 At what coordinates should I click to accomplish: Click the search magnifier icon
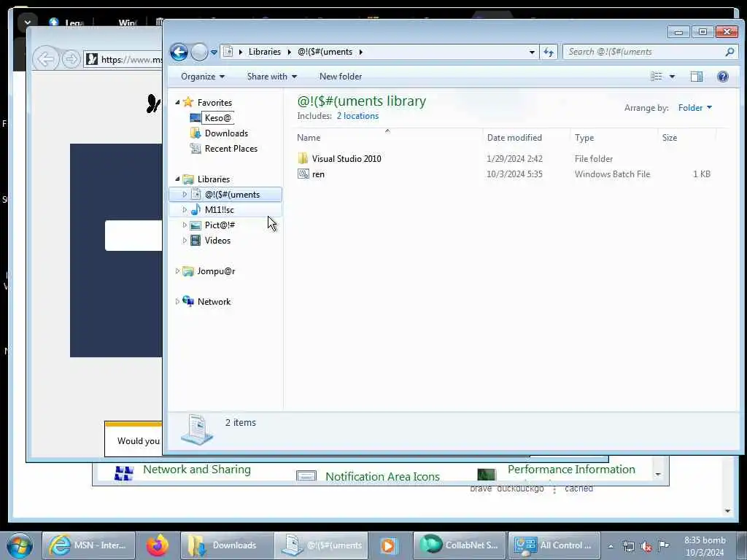coord(729,52)
